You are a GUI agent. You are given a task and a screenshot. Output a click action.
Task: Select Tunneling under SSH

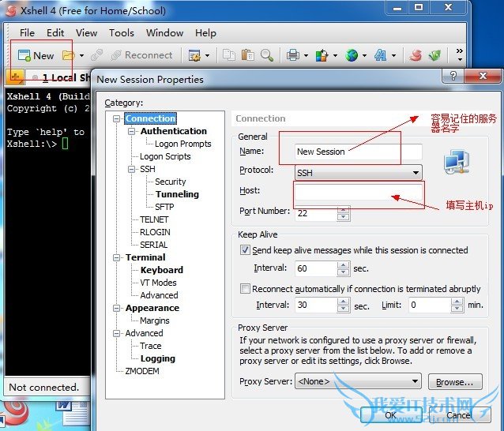(x=177, y=194)
